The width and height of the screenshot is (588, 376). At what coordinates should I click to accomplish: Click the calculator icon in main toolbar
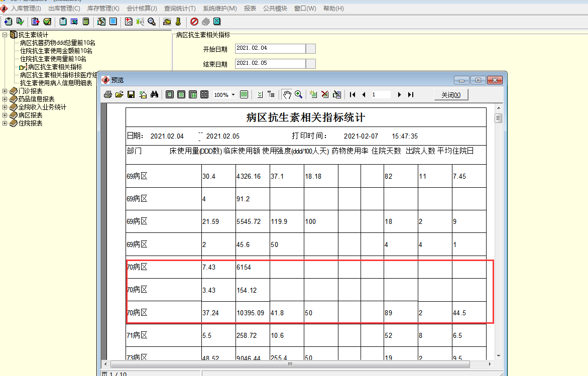pos(86,22)
